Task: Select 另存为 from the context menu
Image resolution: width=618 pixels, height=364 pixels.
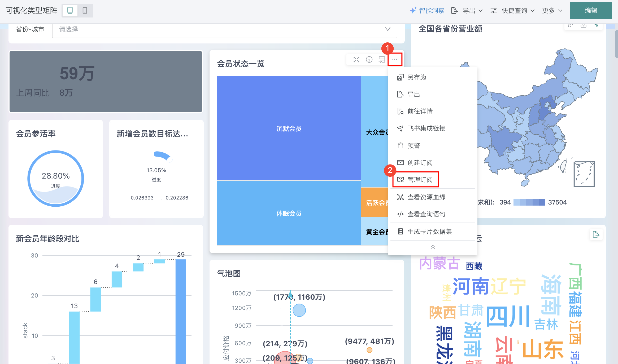Action: 416,77
